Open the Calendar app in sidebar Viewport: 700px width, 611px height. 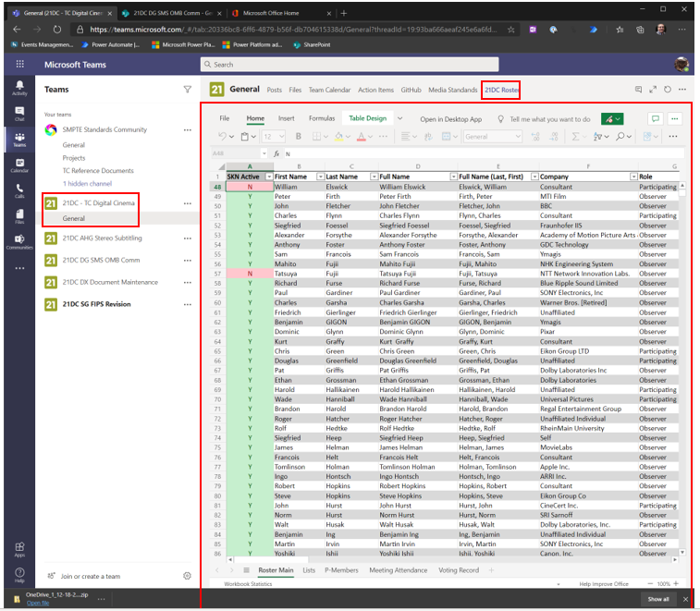click(x=19, y=165)
